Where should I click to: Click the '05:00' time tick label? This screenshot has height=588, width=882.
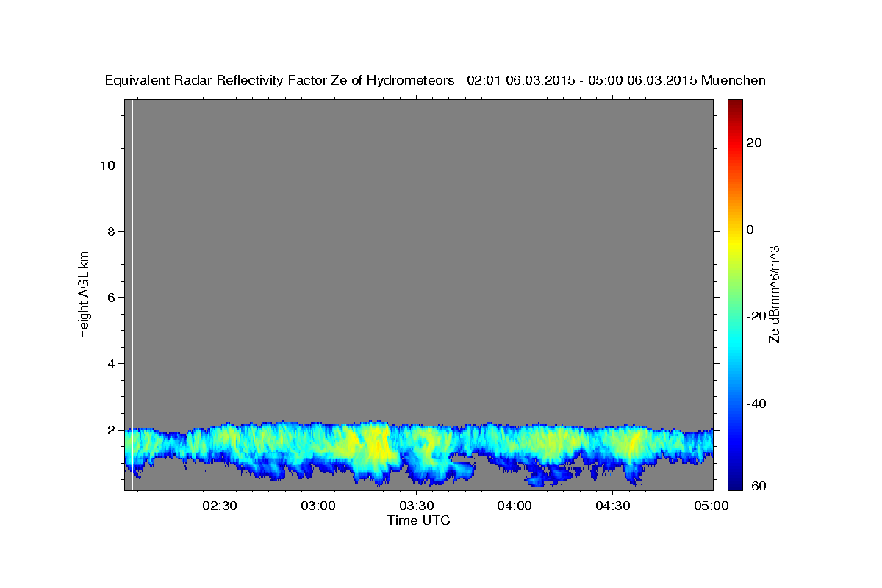click(x=711, y=506)
